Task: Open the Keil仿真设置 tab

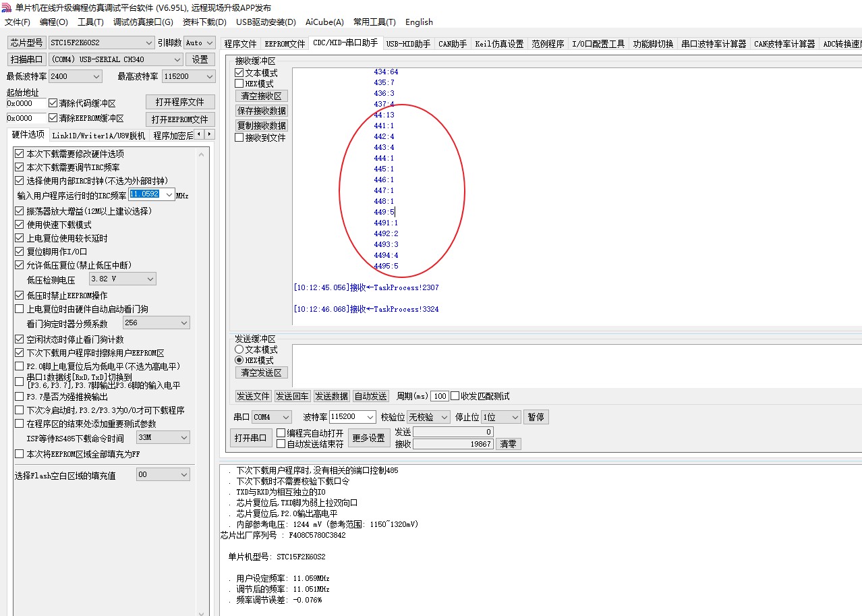Action: click(499, 44)
